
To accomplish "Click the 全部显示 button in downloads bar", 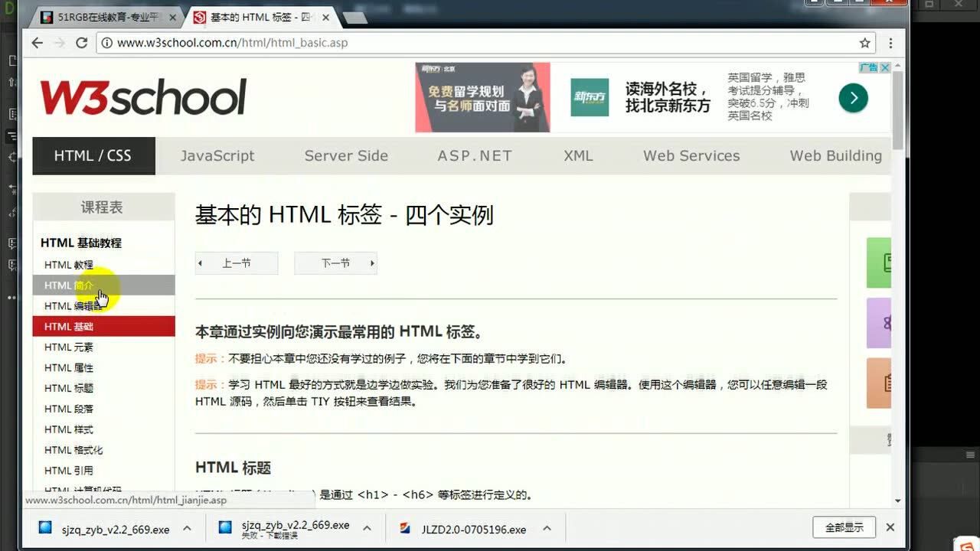I will point(844,527).
